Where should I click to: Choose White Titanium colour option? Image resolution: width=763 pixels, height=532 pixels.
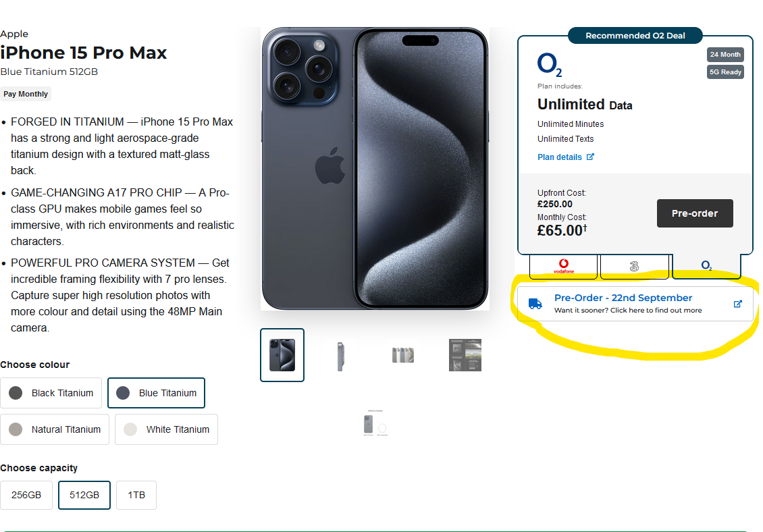(x=166, y=429)
